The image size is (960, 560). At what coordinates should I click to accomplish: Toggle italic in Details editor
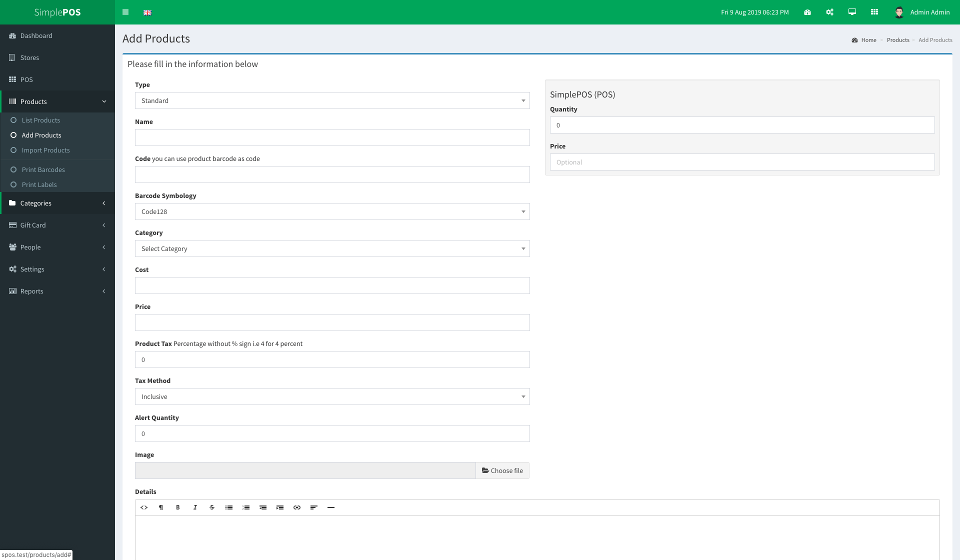click(195, 507)
